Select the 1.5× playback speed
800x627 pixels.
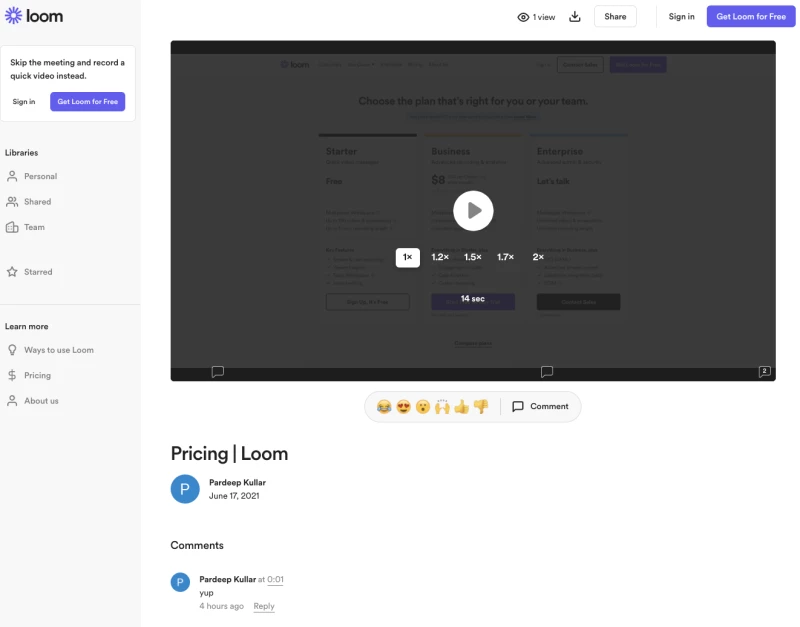473,257
